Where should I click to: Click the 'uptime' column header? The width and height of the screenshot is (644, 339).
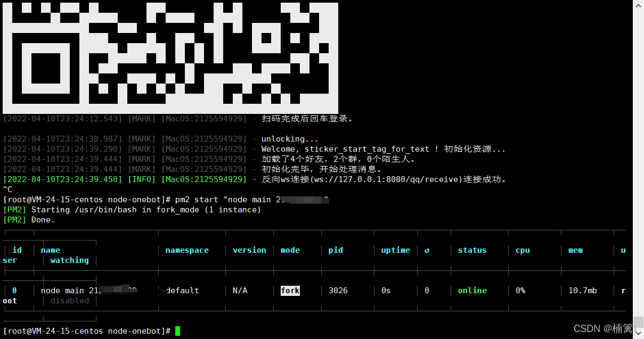[396, 250]
